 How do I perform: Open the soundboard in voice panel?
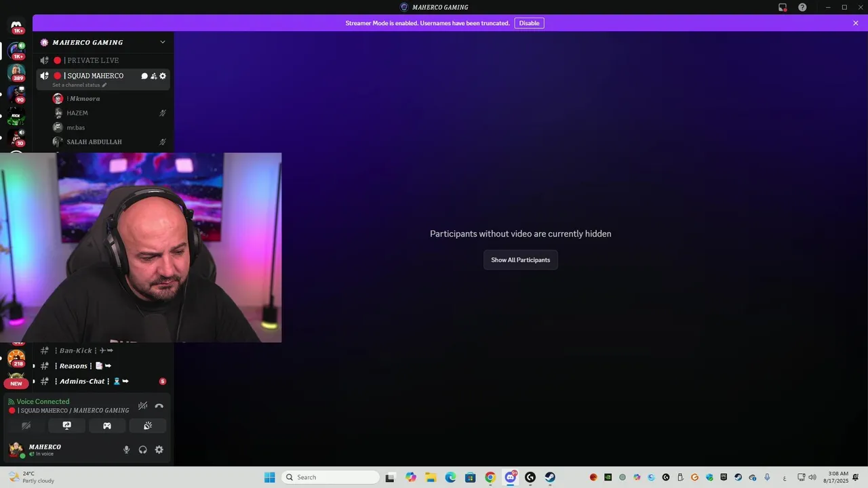pos(147,426)
